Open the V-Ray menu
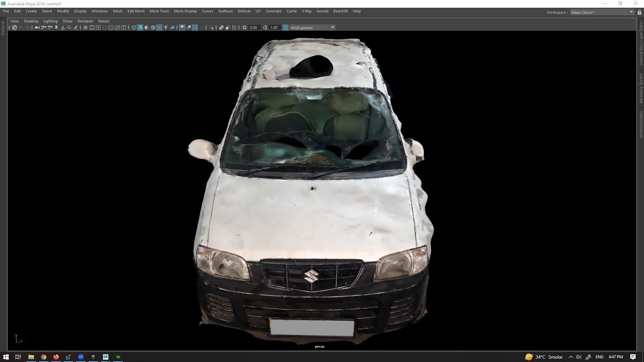 click(x=306, y=11)
